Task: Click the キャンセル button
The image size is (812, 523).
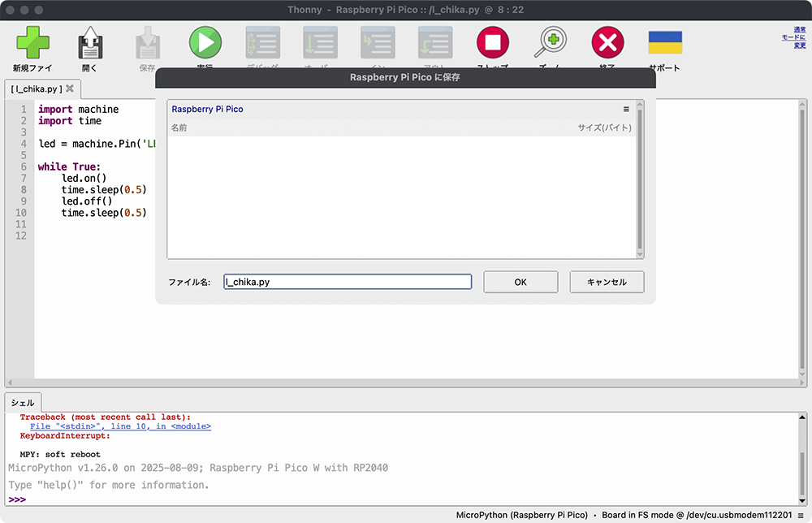Action: coord(607,282)
